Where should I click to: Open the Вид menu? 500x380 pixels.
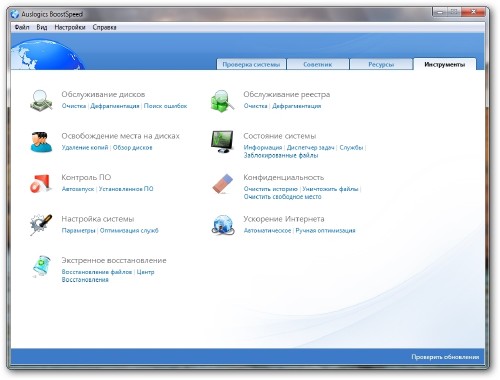[42, 27]
